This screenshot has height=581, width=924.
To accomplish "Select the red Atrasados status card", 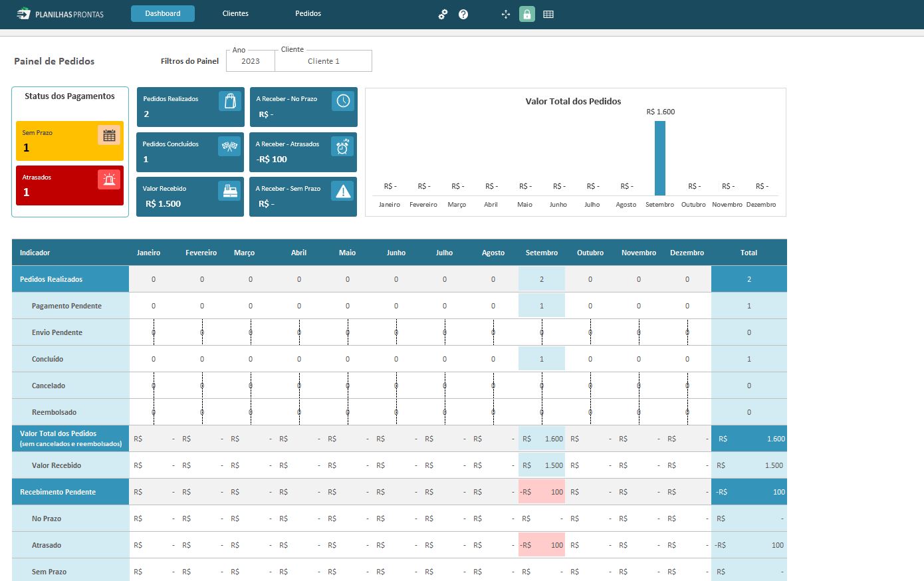I will (70, 185).
